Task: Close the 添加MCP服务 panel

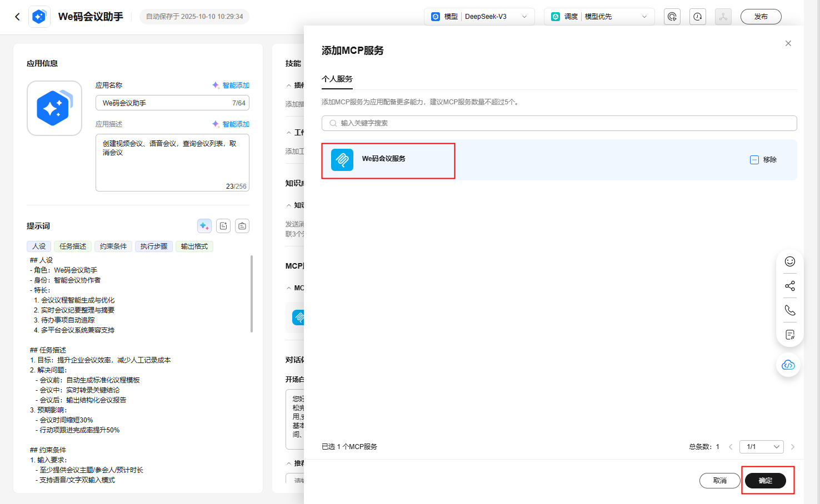Action: point(788,43)
